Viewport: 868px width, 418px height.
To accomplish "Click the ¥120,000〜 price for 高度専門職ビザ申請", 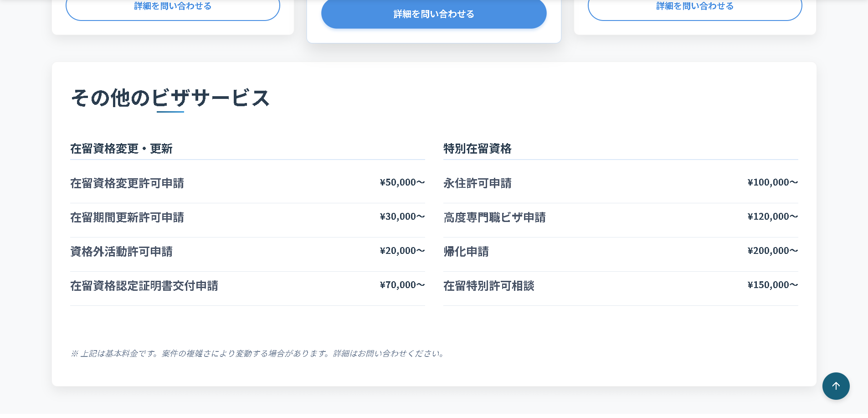I will tap(772, 217).
